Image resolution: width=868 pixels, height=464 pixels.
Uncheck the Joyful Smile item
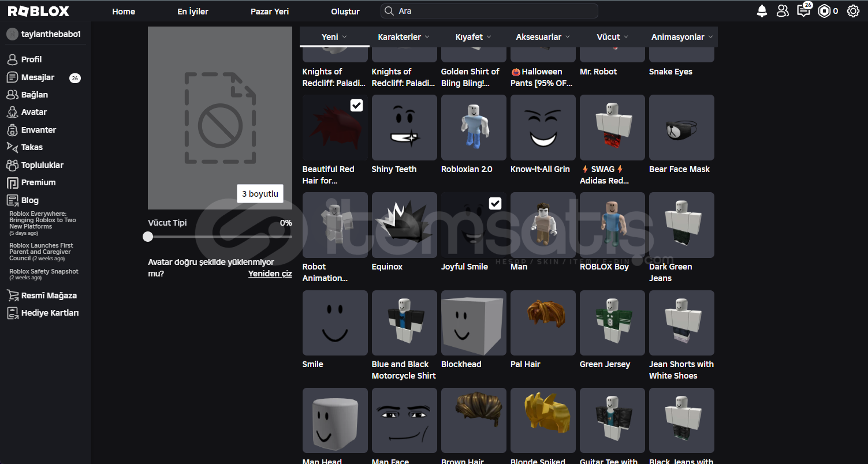pyautogui.click(x=496, y=203)
